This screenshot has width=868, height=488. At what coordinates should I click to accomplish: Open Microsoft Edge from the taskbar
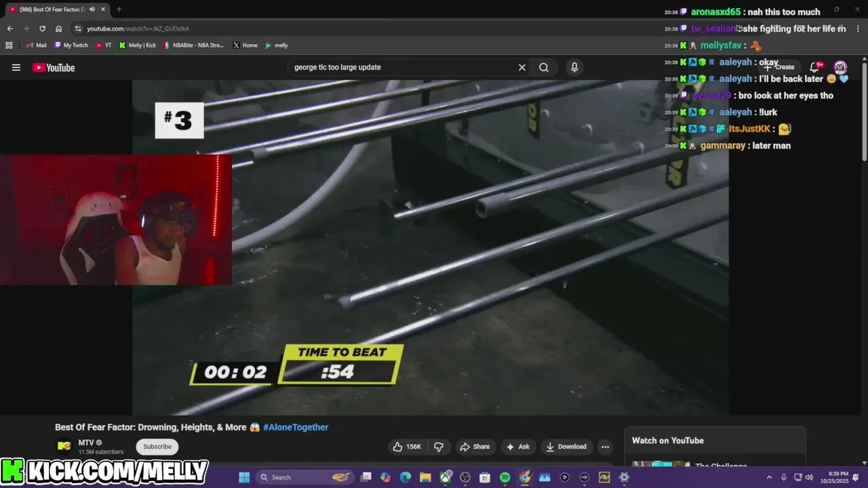(x=406, y=477)
